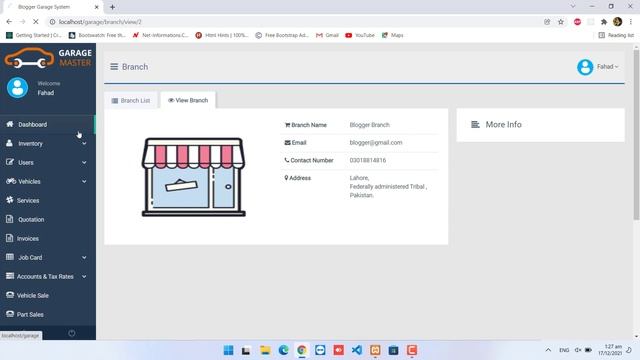Image resolution: width=640 pixels, height=360 pixels.
Task: Click the blogger@gmail.com email value
Action: tap(376, 142)
